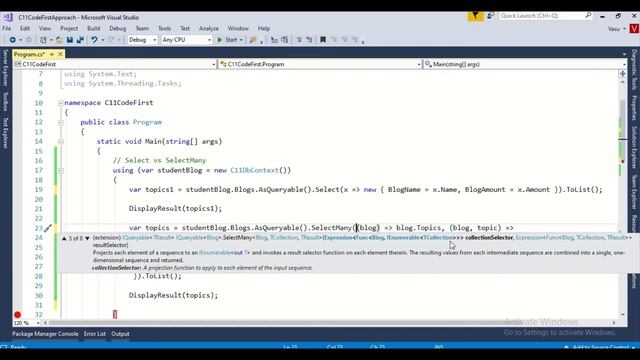This screenshot has height=360, width=640.
Task: Open the Toolbox side tab
Action: tap(5, 101)
